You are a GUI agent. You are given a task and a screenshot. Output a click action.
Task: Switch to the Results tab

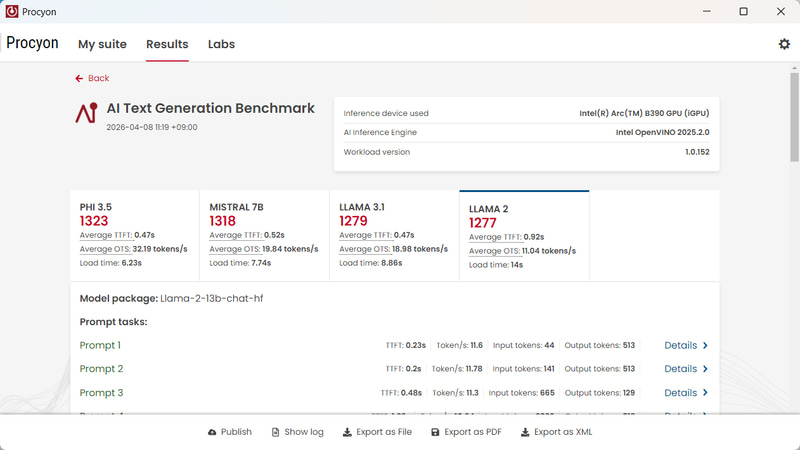tap(167, 44)
